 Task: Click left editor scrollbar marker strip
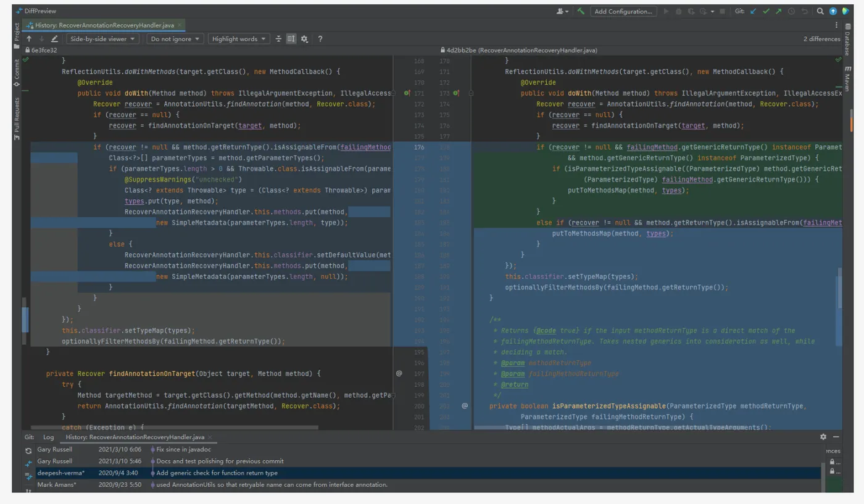(x=25, y=320)
